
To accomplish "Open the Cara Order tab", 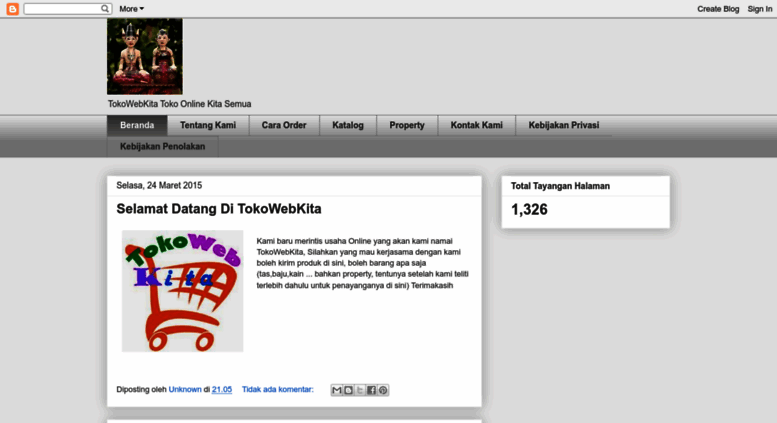I will point(284,125).
